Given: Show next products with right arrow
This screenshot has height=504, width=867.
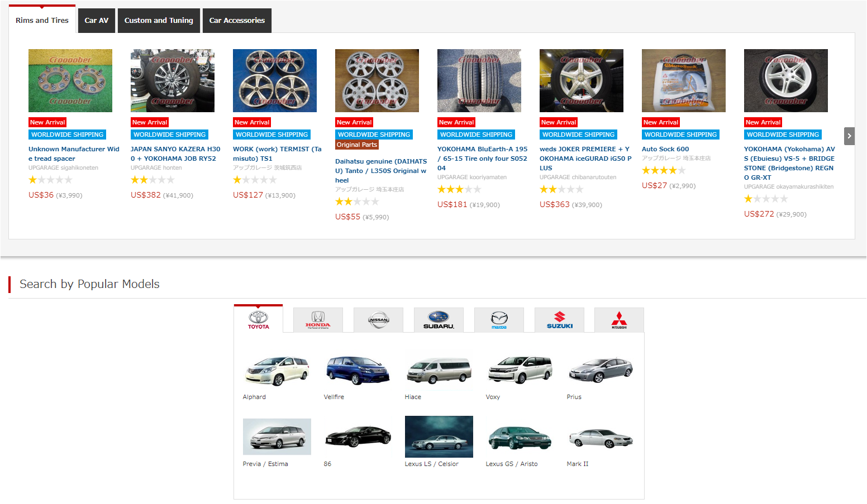Looking at the screenshot, I should click(x=849, y=136).
